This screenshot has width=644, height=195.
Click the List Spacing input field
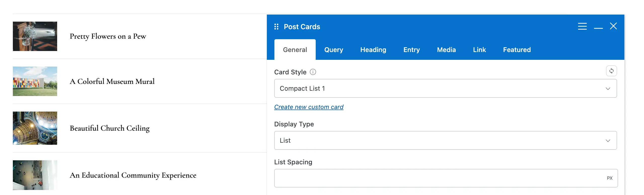[x=446, y=178]
